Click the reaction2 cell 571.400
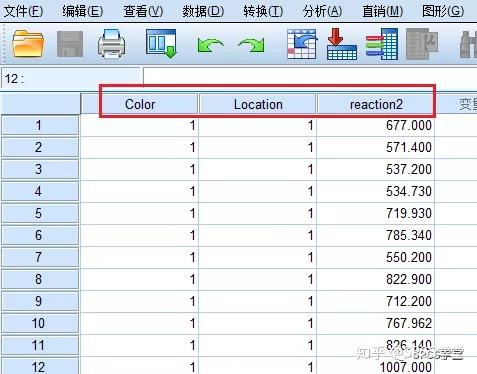This screenshot has height=374, width=477. [x=376, y=147]
